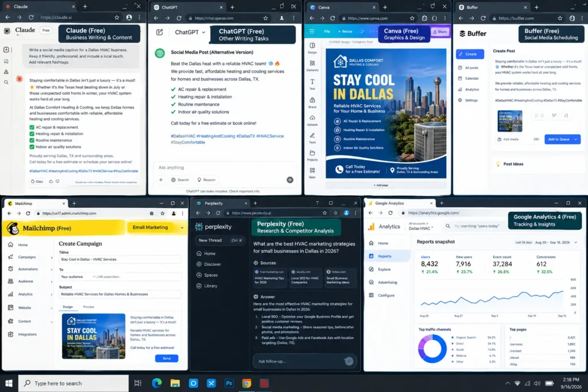Open Discover in Perplexity sidebar

click(x=209, y=264)
